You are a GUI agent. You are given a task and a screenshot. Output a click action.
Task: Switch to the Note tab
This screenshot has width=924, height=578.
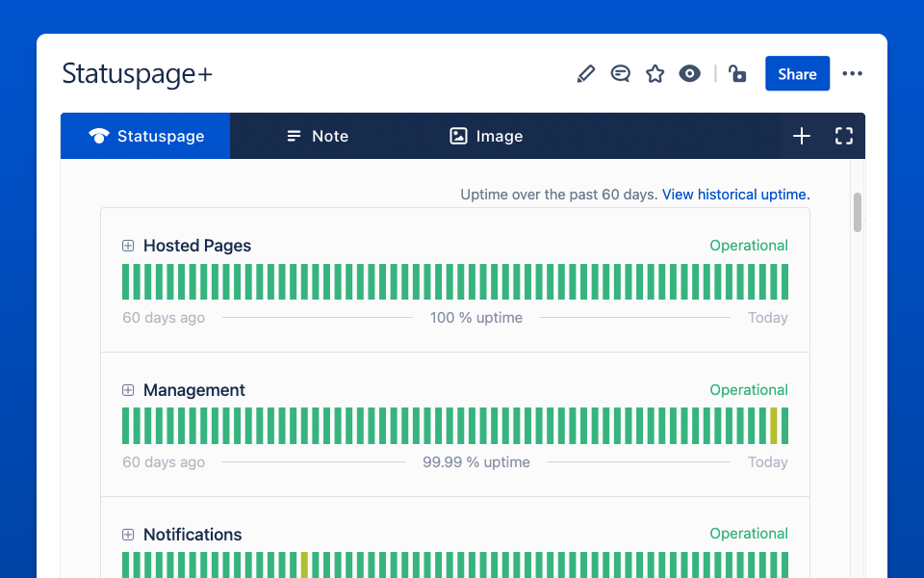pyautogui.click(x=318, y=136)
